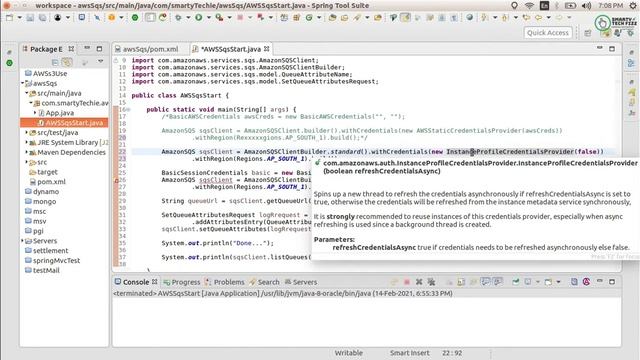
Task: Toggle Mark Occurrences in the toolbar
Action: 405,18
